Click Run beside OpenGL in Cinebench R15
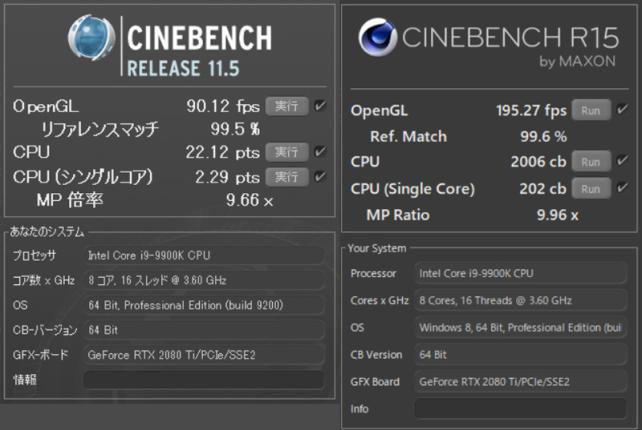This screenshot has height=430, width=642. coord(591,111)
